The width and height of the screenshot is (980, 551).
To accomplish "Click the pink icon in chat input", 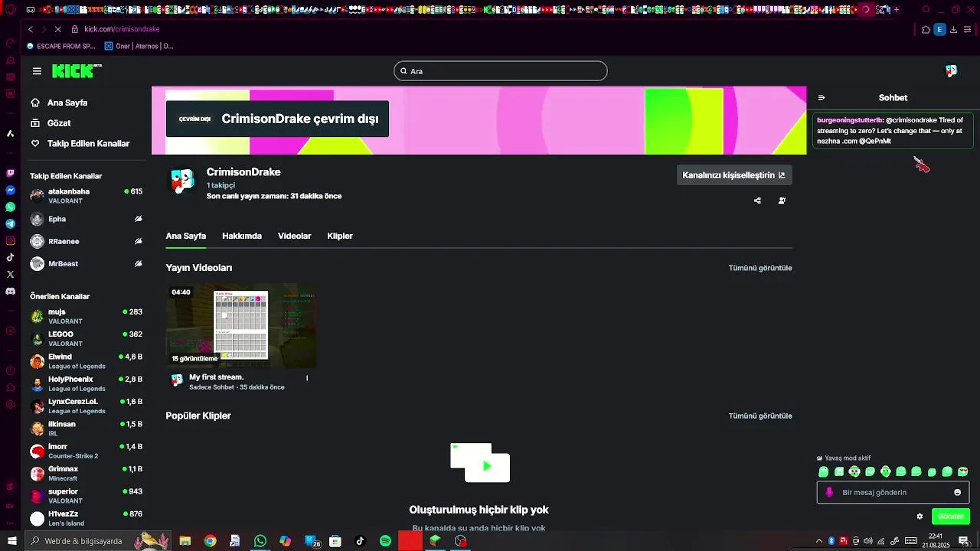I will [829, 493].
